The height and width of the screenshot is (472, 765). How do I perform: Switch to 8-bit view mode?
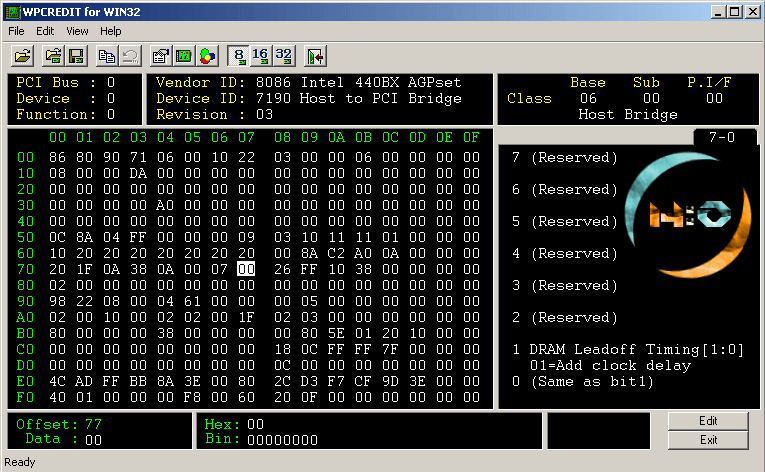(239, 56)
